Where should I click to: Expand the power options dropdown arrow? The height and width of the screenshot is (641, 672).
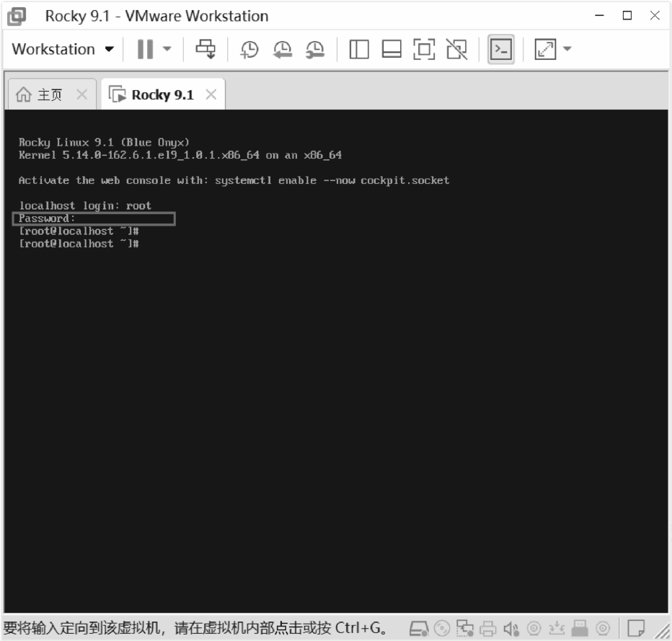167,49
